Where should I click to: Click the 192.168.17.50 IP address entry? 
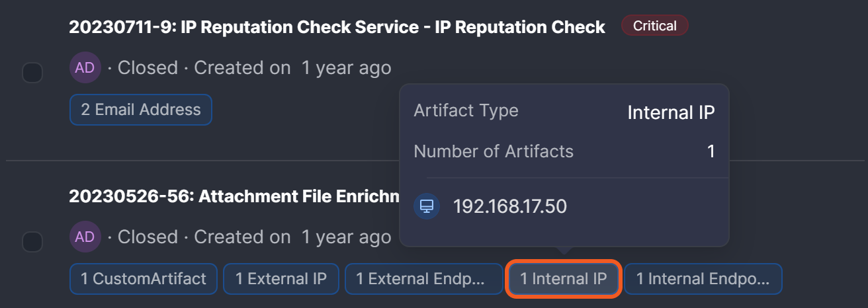point(509,206)
